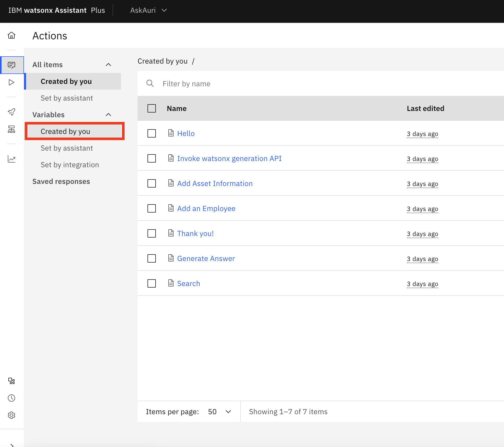Open the AskAuri assistant switcher dropdown
The image size is (504, 447).
[149, 10]
